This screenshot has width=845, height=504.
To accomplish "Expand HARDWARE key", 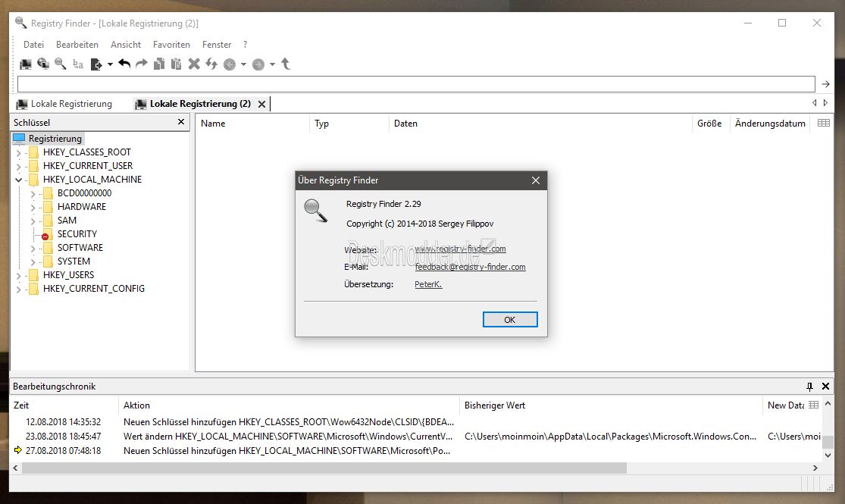I will coord(33,208).
